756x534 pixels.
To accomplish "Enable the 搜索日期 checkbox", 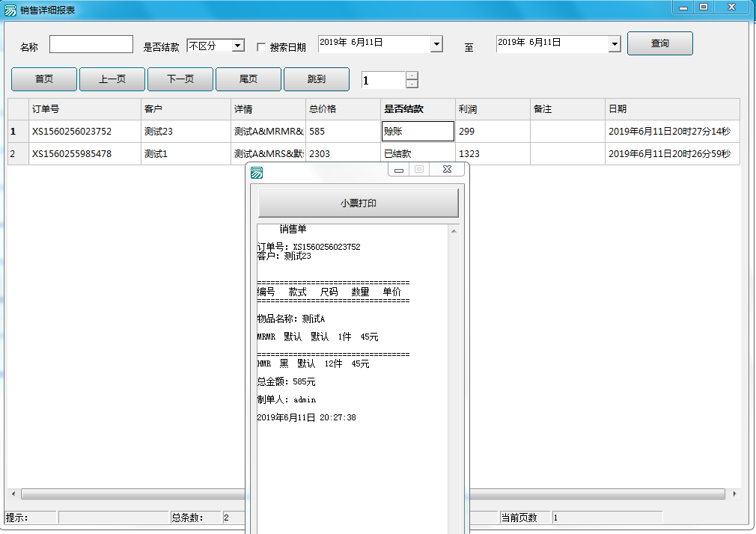I will pos(261,47).
